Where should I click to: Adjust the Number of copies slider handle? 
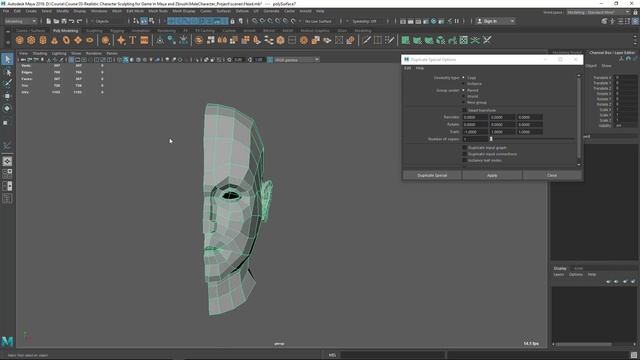491,139
